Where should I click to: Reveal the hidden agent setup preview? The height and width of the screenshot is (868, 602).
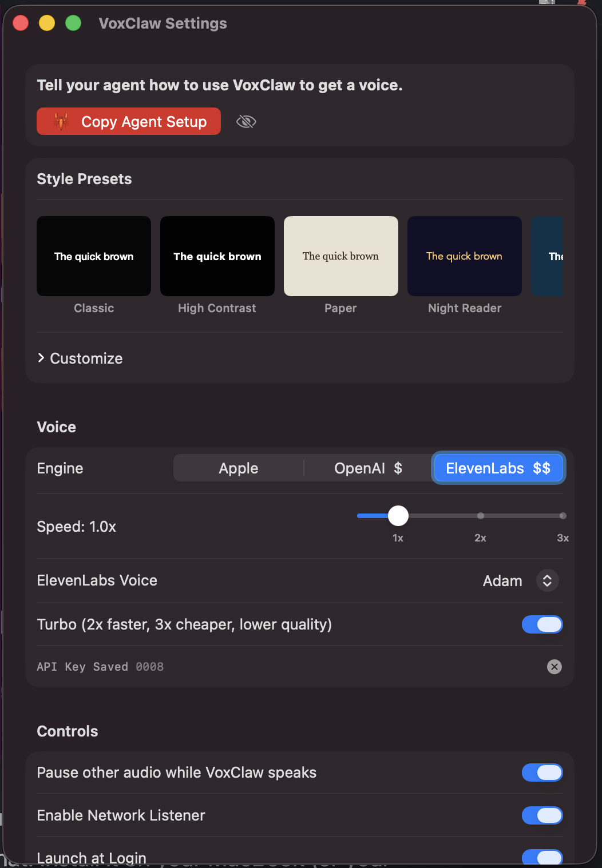pos(246,121)
